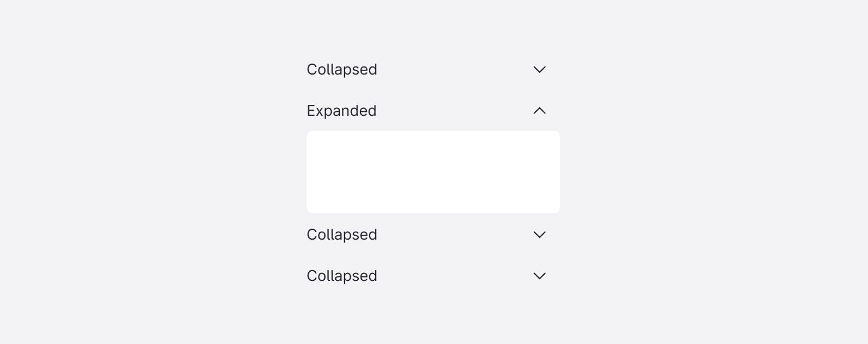This screenshot has height=344, width=868.
Task: Click between Expanded header and its content area
Action: (433, 125)
